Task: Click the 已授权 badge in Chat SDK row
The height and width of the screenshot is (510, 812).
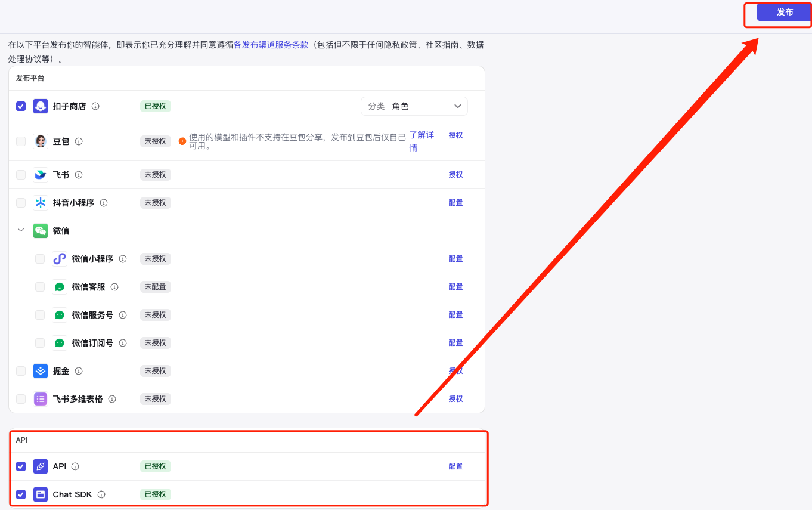Action: point(156,494)
